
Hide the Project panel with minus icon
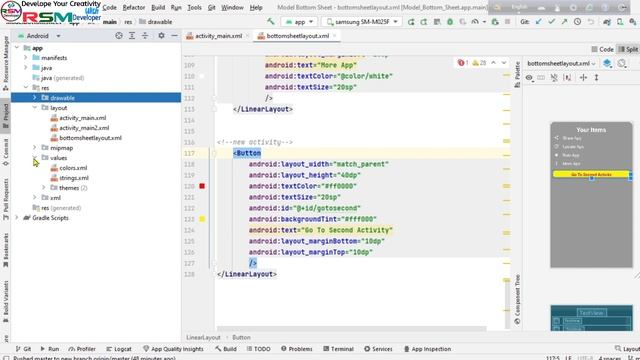[174, 36]
